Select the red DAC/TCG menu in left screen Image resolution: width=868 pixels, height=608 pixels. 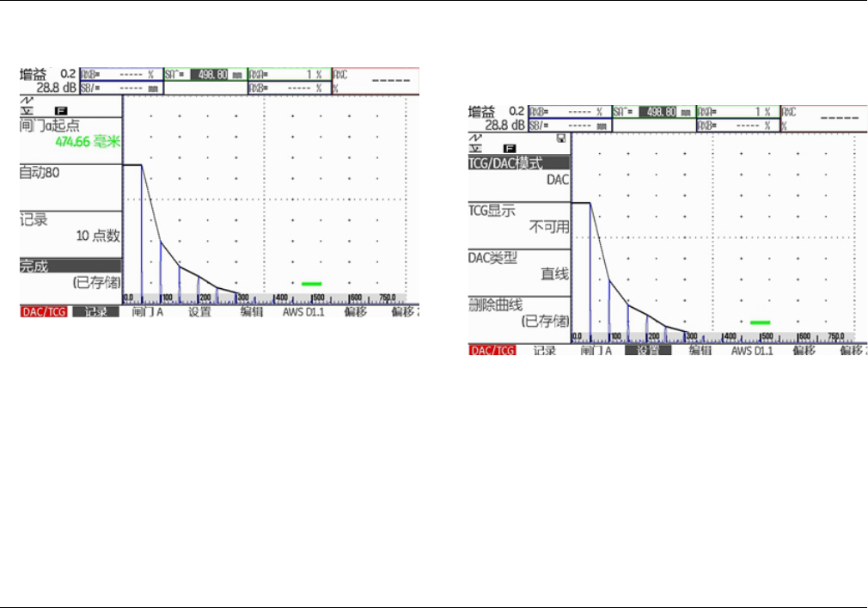pos(44,312)
